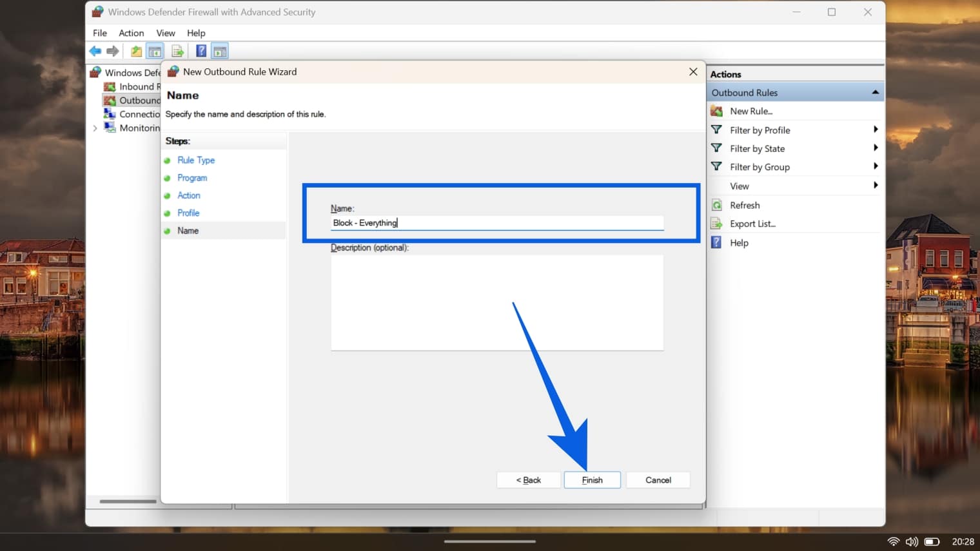The height and width of the screenshot is (551, 980).
Task: Click the up one level folder icon
Action: pyautogui.click(x=137, y=51)
